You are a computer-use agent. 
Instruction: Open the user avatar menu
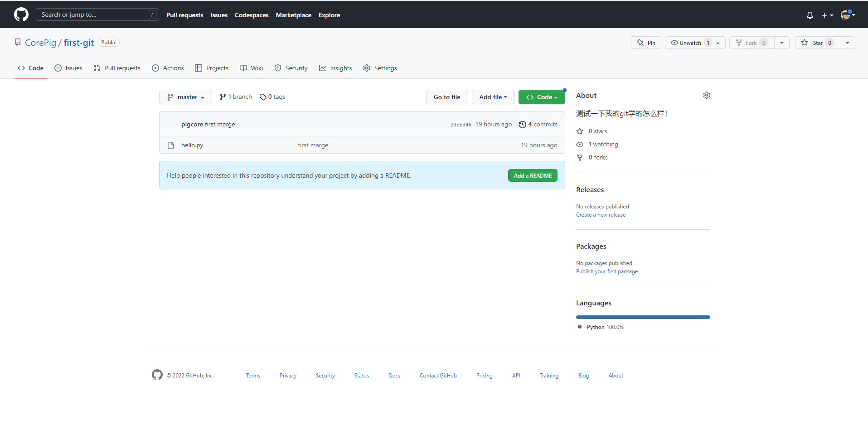(848, 15)
